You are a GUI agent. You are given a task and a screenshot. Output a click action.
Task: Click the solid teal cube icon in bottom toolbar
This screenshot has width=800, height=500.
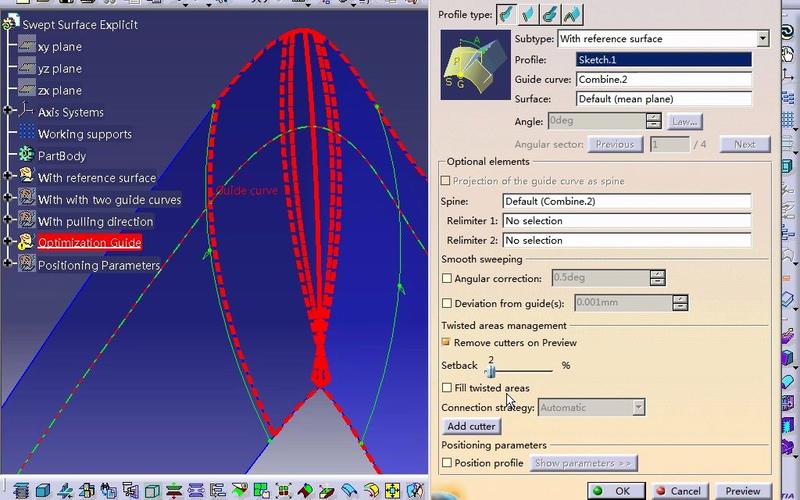point(43,490)
